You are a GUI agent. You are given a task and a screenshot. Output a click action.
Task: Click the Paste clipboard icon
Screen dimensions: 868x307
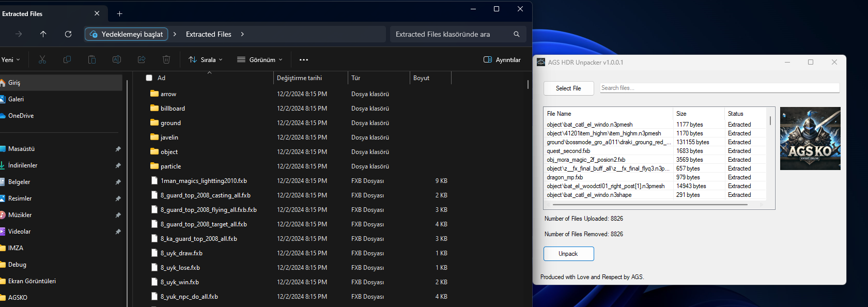click(92, 60)
